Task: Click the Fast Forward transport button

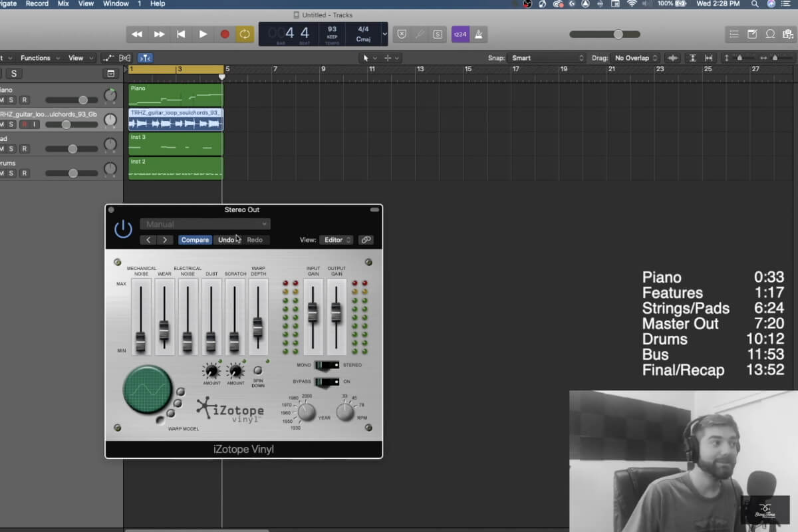Action: pos(159,34)
